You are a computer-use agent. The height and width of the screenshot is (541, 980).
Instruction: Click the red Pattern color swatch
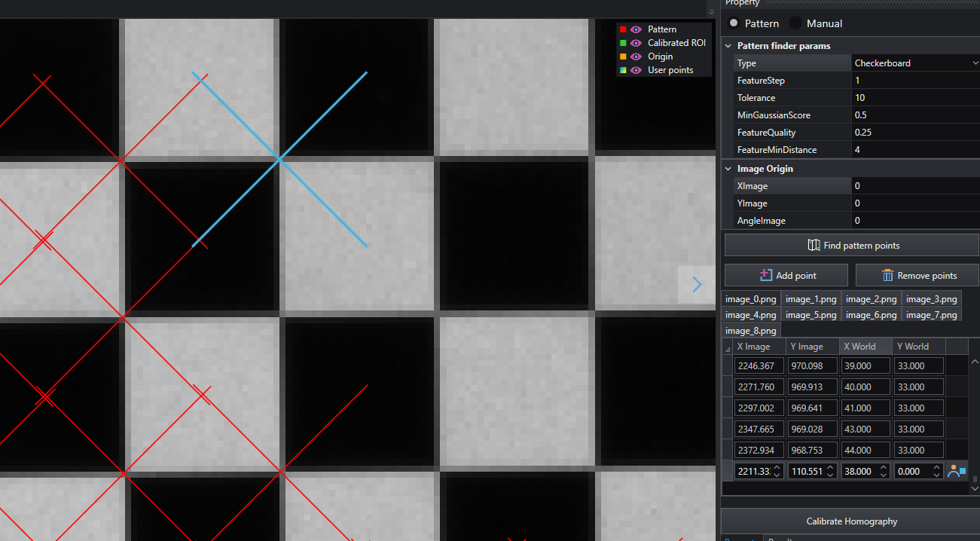point(623,29)
